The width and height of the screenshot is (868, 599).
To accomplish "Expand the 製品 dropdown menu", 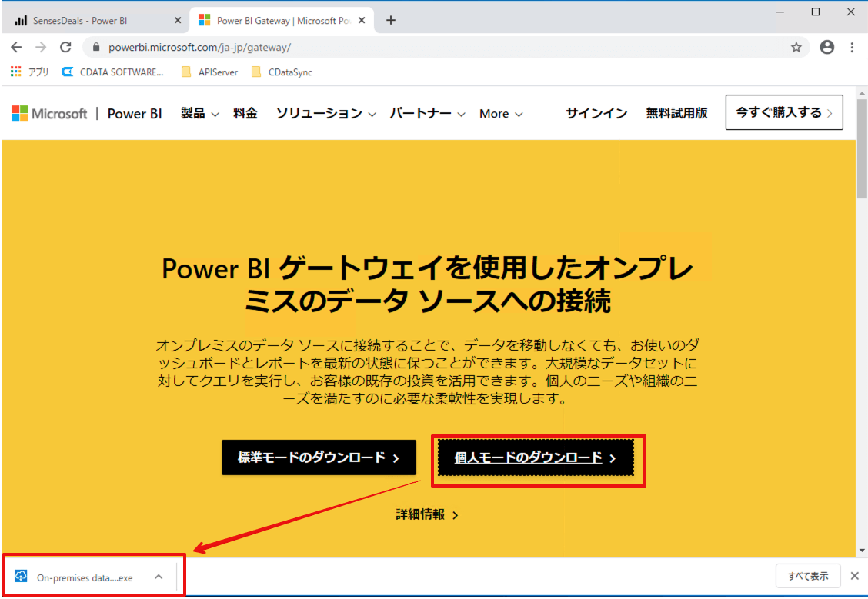I will coord(200,113).
